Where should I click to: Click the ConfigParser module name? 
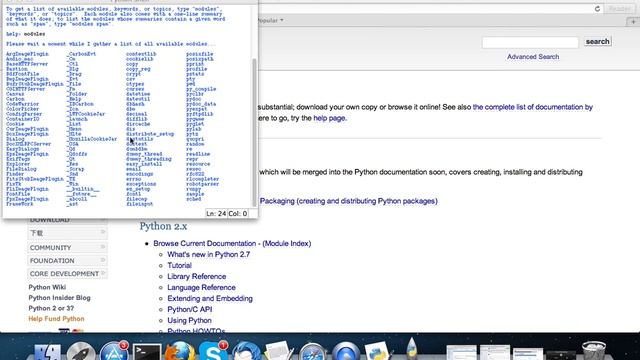[24, 114]
